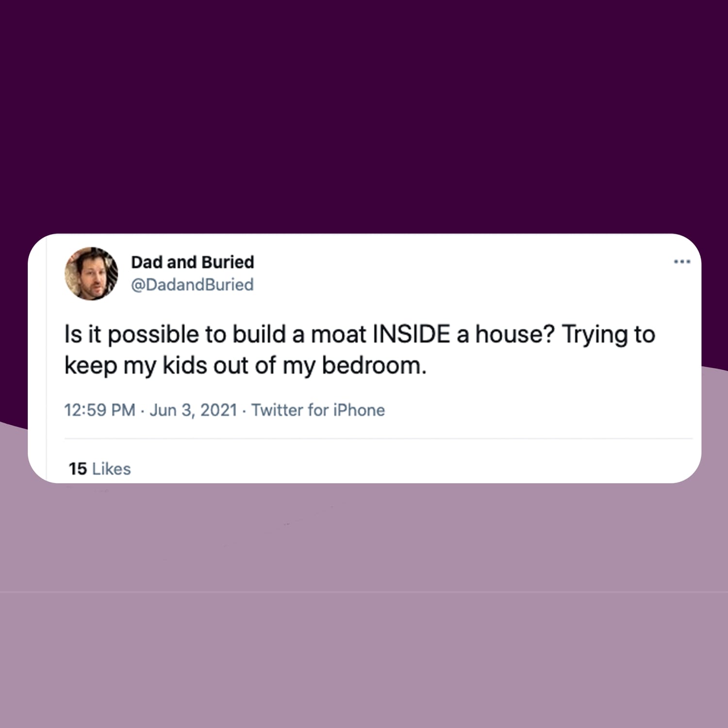Click the dark purple background above the tweet

(x=364, y=116)
